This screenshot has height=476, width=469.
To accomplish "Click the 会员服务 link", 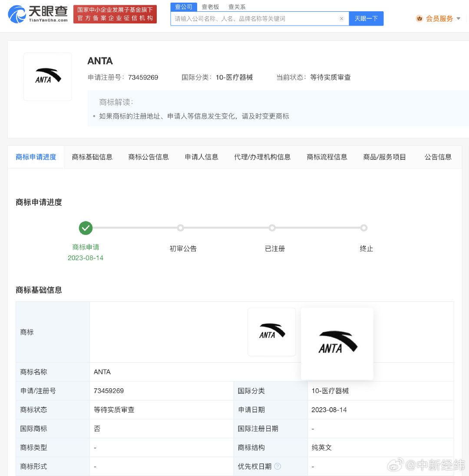I will point(439,19).
